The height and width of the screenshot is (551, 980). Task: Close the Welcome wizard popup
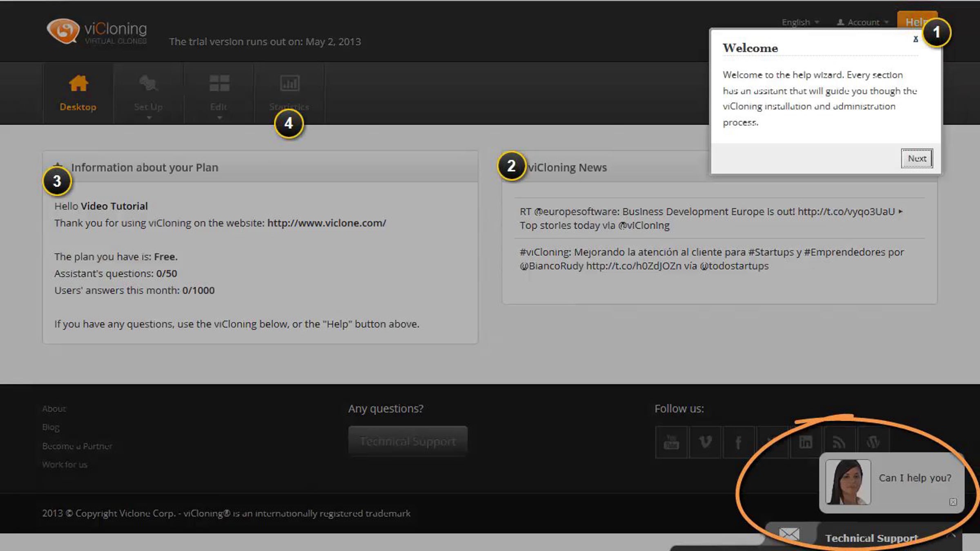pos(915,39)
